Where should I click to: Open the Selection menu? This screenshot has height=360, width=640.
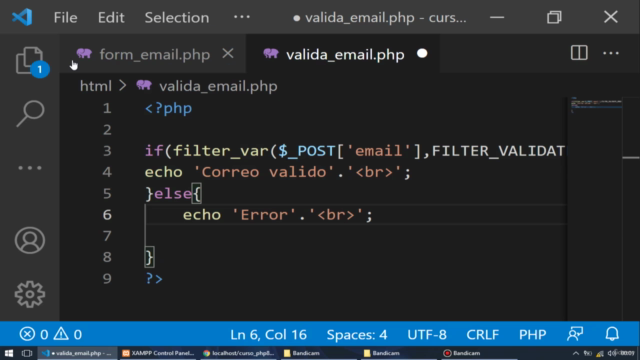click(177, 18)
